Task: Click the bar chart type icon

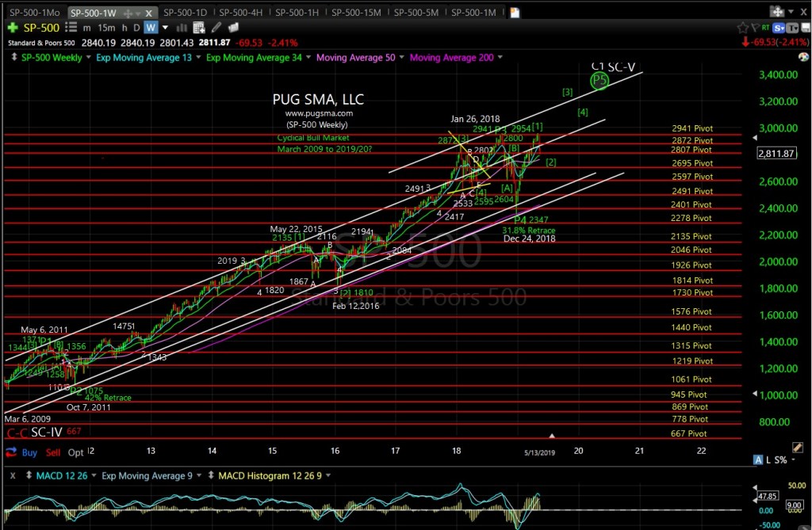Action: [182, 28]
